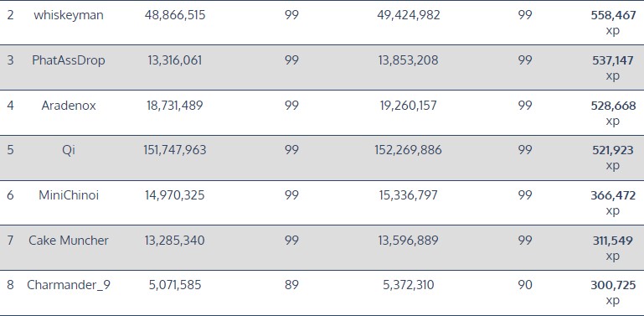This screenshot has height=316, width=644.
Task: Select the PhatAssDrop username
Action: pos(69,60)
